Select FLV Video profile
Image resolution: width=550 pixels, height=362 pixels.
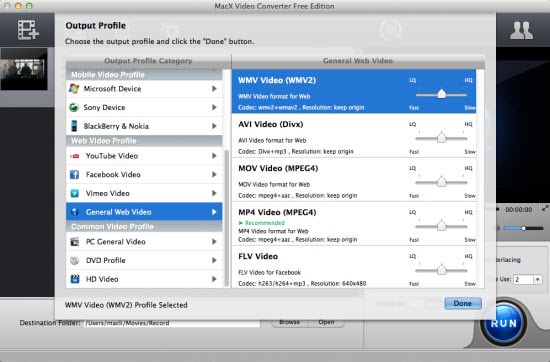coord(354,267)
